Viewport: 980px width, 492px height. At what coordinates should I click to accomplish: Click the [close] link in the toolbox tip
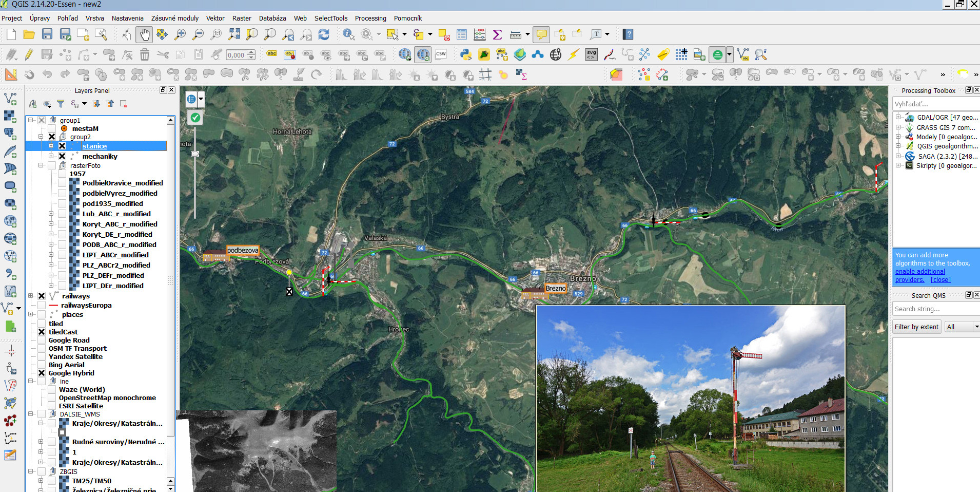[940, 279]
